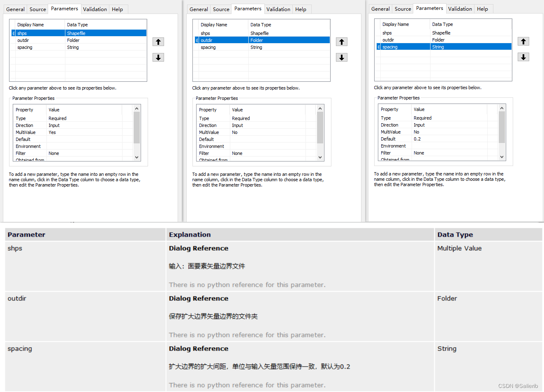Screen dimensions: 544x392
Task: Click left properties scrollbar thumb
Action: pyautogui.click(x=137, y=127)
